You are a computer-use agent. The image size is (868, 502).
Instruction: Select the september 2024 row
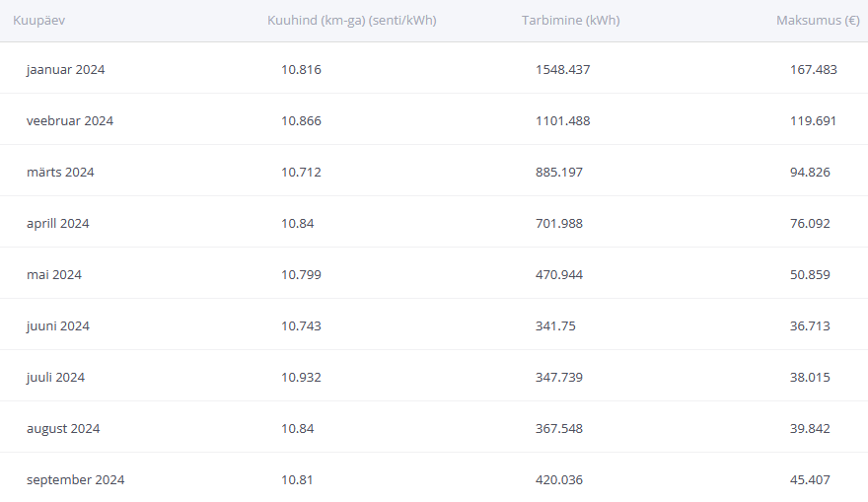(75, 480)
